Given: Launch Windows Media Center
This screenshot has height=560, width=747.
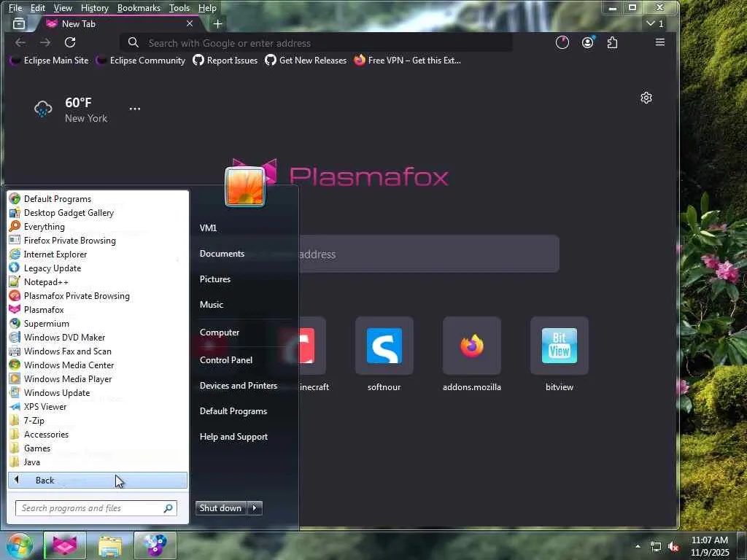Looking at the screenshot, I should point(69,365).
